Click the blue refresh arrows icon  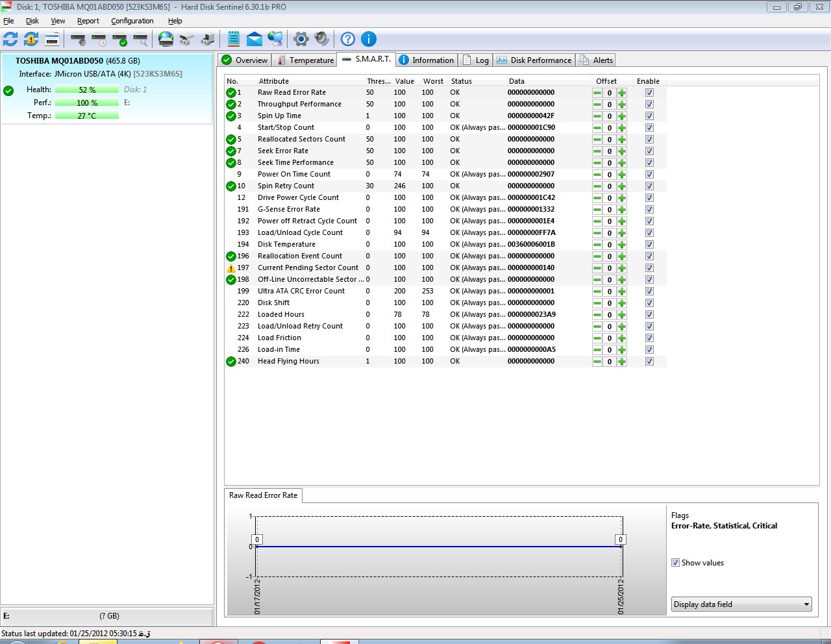click(x=10, y=39)
